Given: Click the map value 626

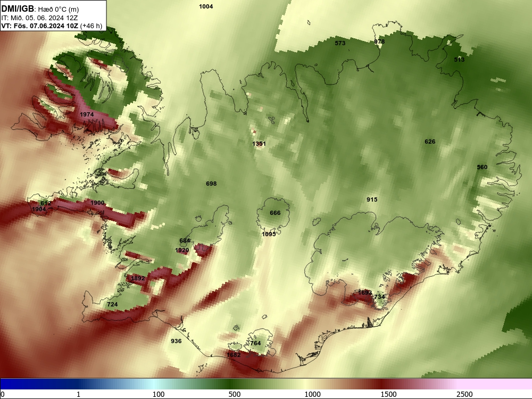Looking at the screenshot, I should [430, 142].
